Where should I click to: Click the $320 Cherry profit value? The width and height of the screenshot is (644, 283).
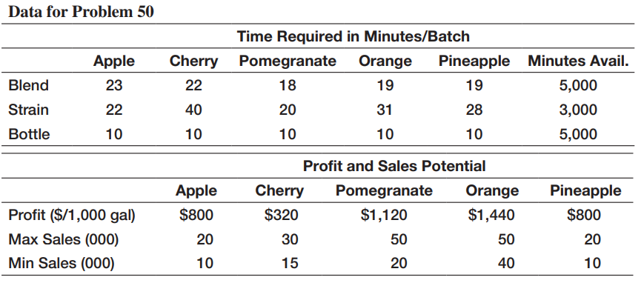pyautogui.click(x=281, y=216)
